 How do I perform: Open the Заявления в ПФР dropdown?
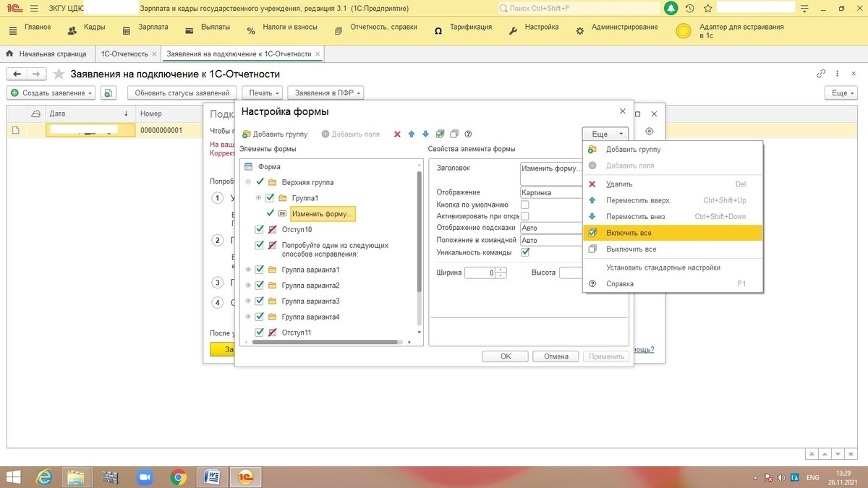325,93
